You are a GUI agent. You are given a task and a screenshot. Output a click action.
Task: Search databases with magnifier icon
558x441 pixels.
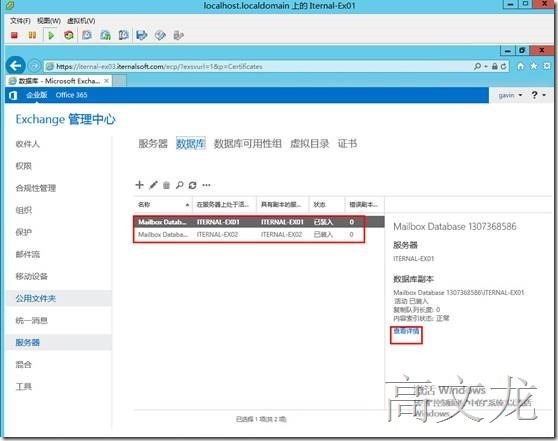(180, 185)
